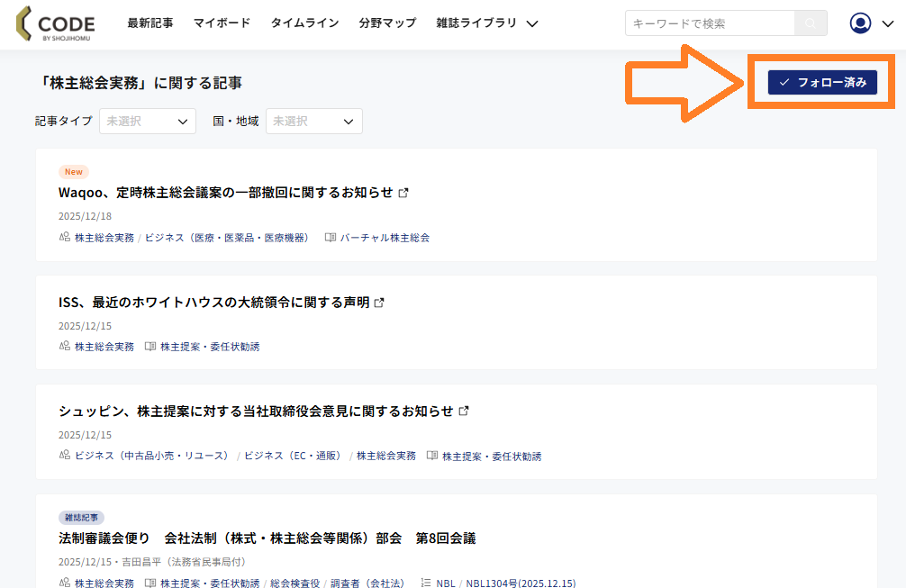Viewport: 906px width, 588px height.
Task: Open the マイボード nav item
Action: [222, 23]
